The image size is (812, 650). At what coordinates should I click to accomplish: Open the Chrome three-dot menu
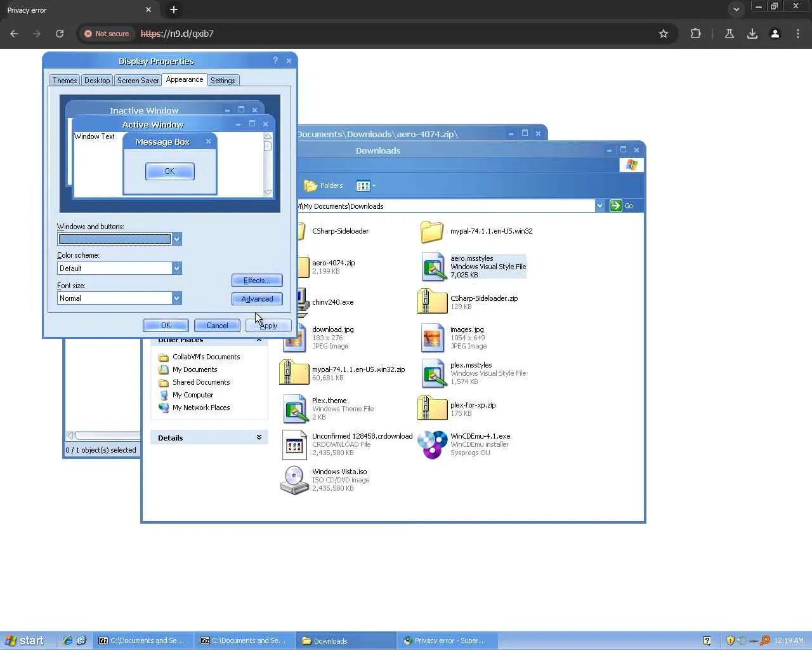point(798,34)
